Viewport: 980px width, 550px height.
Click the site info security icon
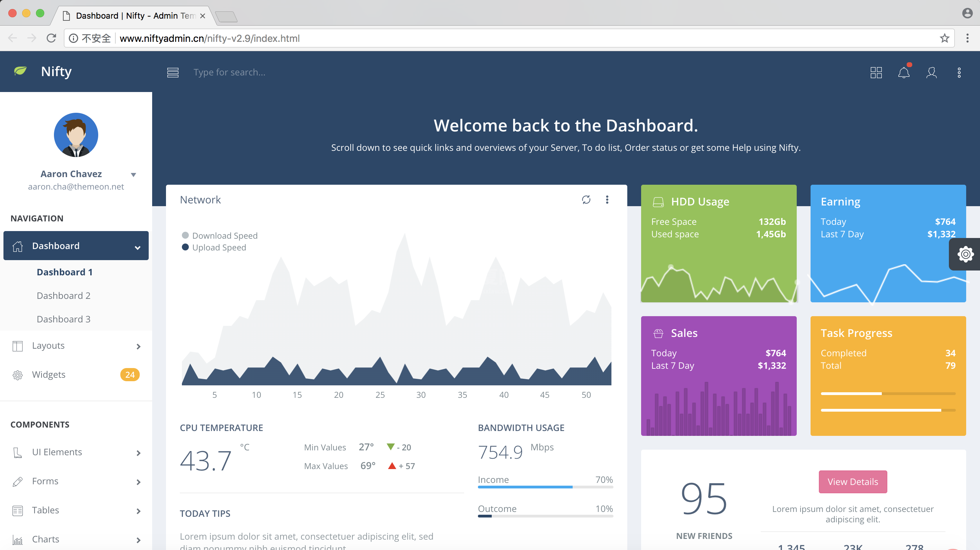(73, 38)
